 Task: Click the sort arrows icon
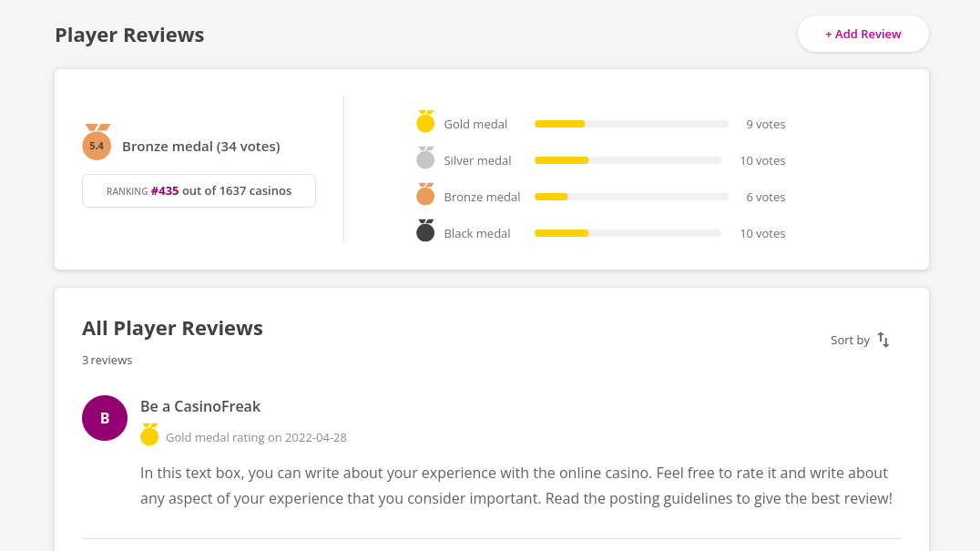click(x=883, y=340)
